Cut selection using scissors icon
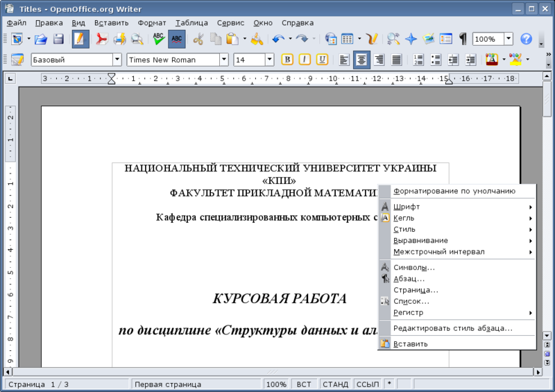 pos(198,39)
